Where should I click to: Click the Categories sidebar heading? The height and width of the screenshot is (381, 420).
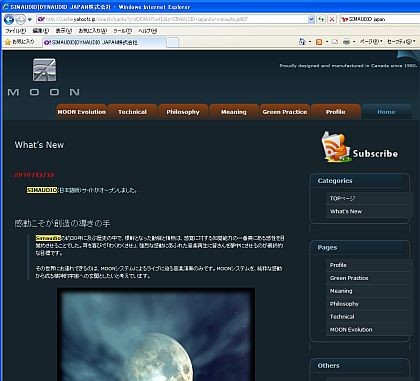[335, 181]
